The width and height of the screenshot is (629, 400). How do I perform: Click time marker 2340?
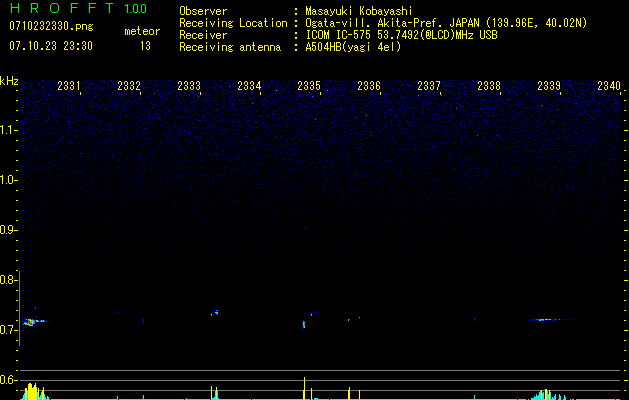(x=609, y=85)
